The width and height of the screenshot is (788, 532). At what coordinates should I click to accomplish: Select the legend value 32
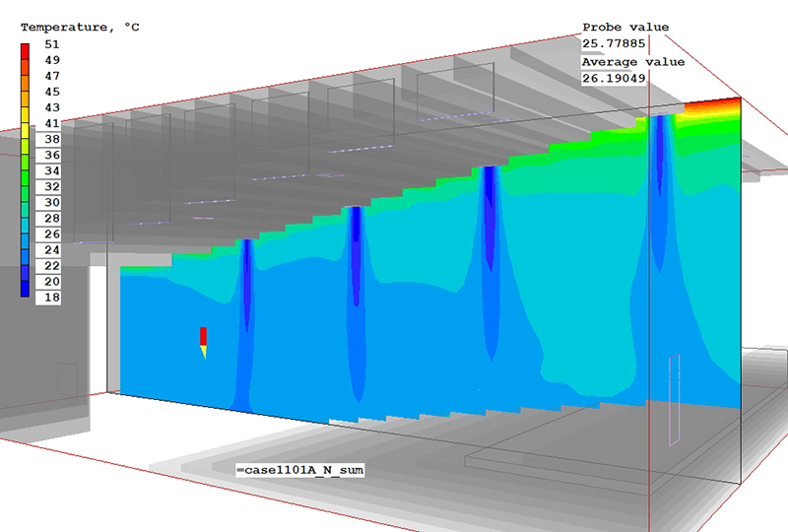[x=52, y=186]
